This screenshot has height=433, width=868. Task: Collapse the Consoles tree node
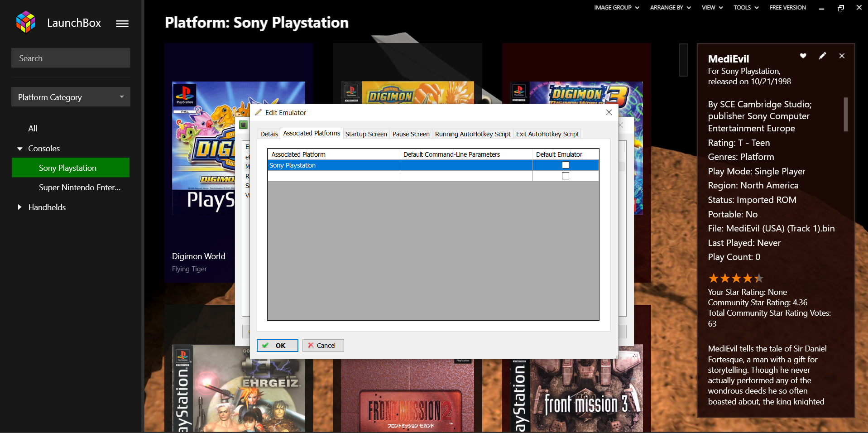(19, 149)
